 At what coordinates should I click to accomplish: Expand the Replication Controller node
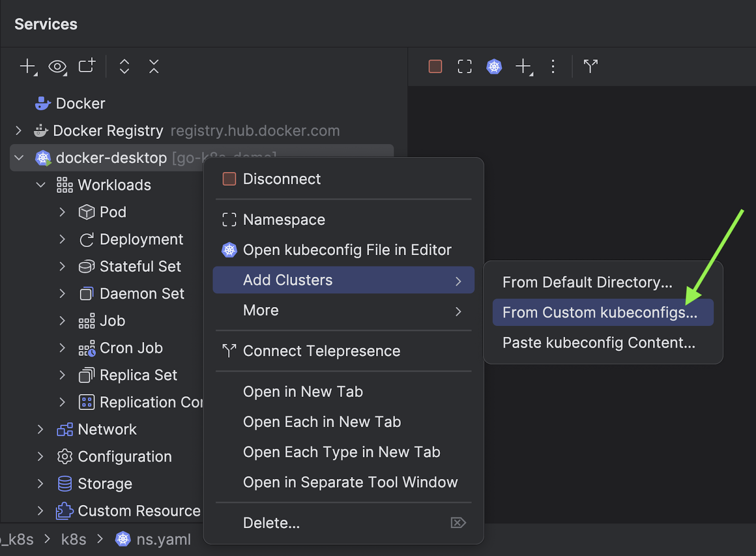click(62, 402)
